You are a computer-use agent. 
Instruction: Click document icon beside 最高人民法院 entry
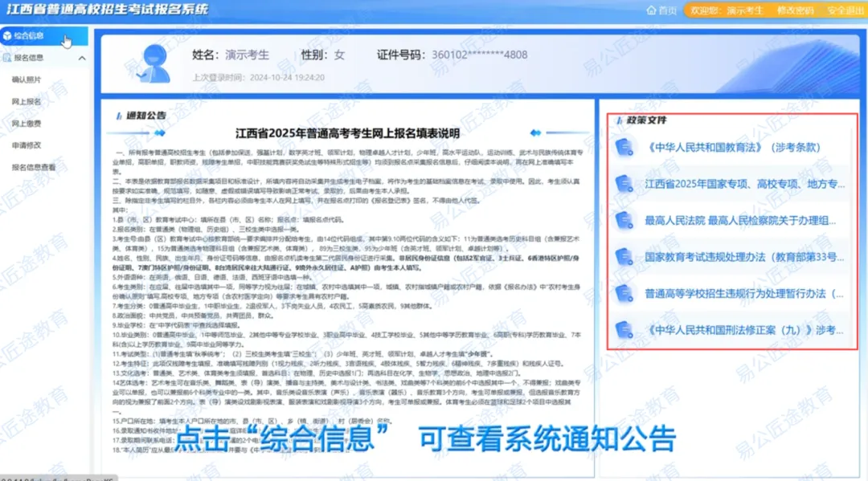tap(624, 221)
